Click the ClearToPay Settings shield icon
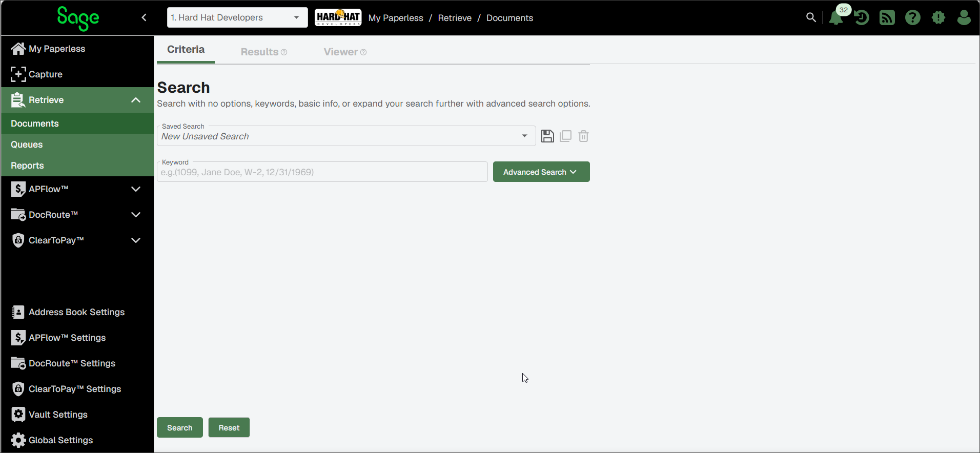This screenshot has height=453, width=980. pos(18,389)
